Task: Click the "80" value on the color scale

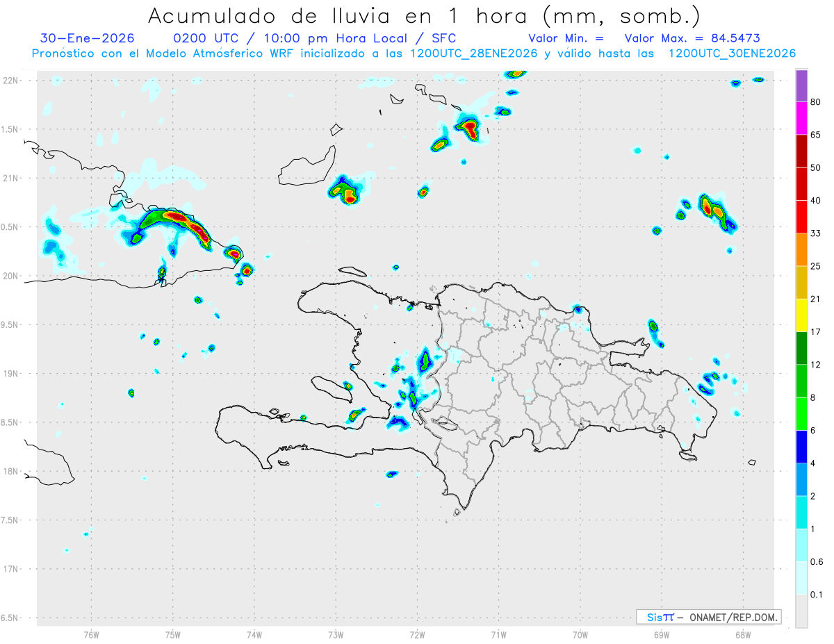Action: 815,102
